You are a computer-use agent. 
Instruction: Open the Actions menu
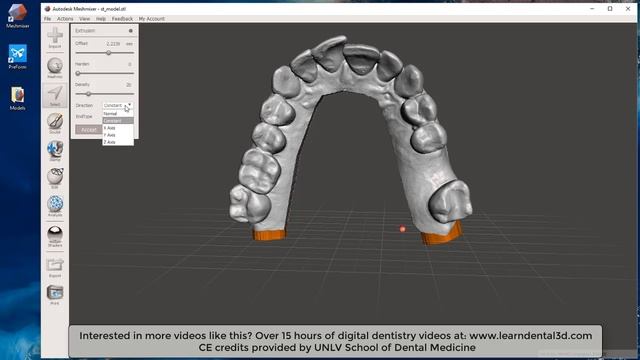pos(65,19)
